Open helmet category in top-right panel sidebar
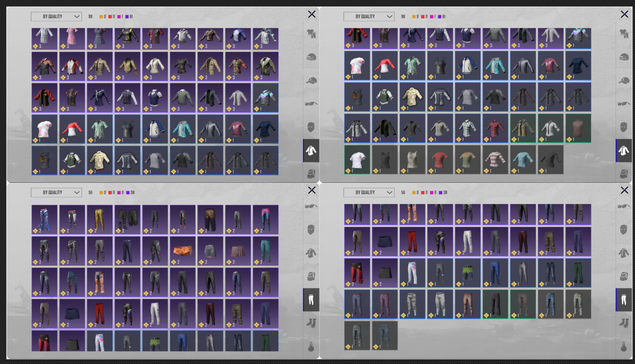 pos(624,57)
